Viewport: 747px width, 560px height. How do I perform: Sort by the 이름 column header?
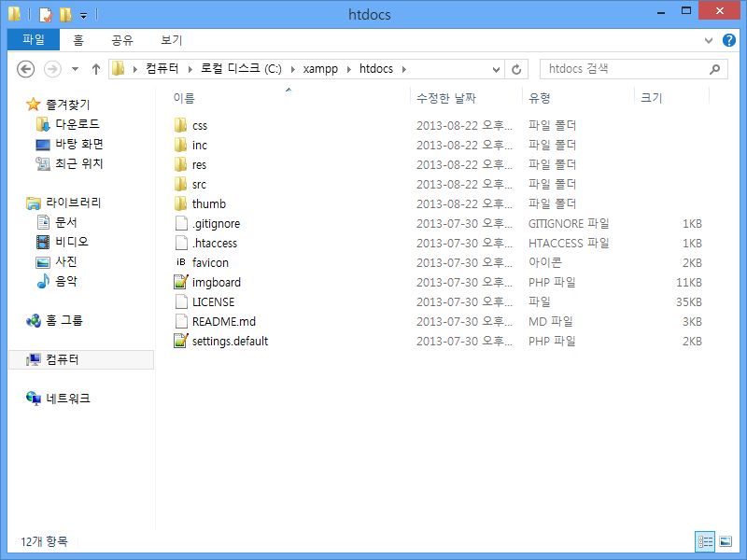click(185, 98)
